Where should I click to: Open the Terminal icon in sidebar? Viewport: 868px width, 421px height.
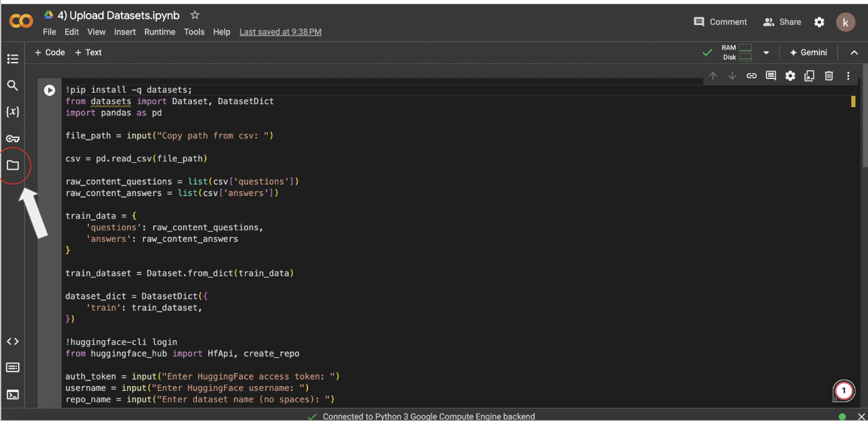(13, 395)
